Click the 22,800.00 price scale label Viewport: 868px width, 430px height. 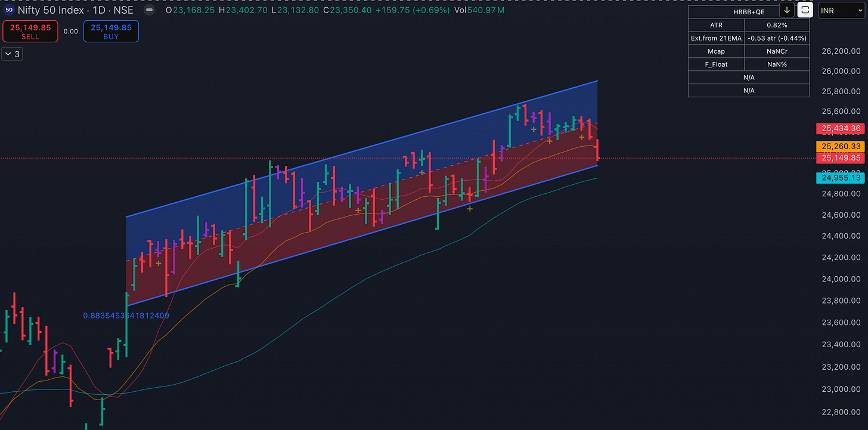point(841,412)
